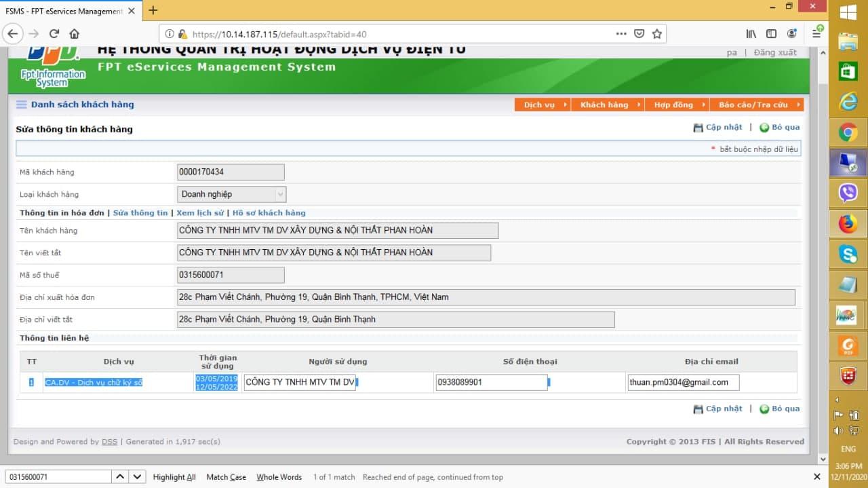Open the Khách hàng menu
The height and width of the screenshot is (488, 868).
[x=608, y=105]
